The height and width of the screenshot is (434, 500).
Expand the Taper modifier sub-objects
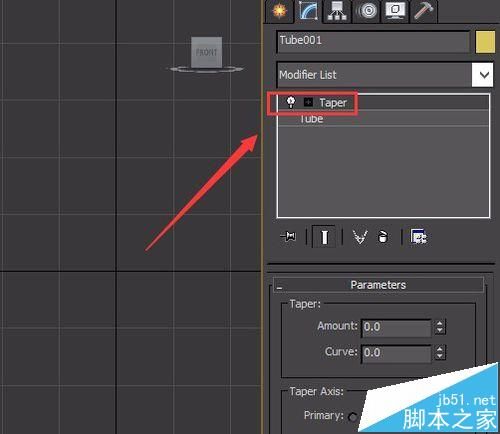point(308,102)
